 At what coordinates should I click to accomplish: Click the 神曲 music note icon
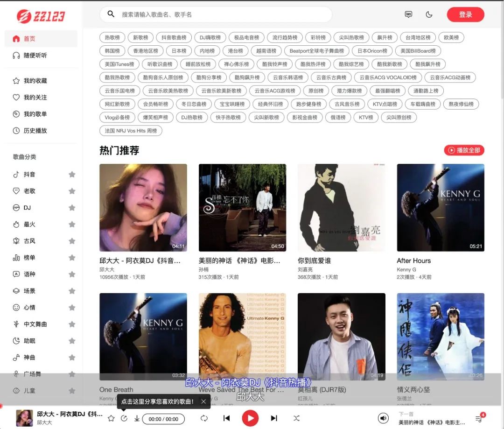(x=16, y=357)
